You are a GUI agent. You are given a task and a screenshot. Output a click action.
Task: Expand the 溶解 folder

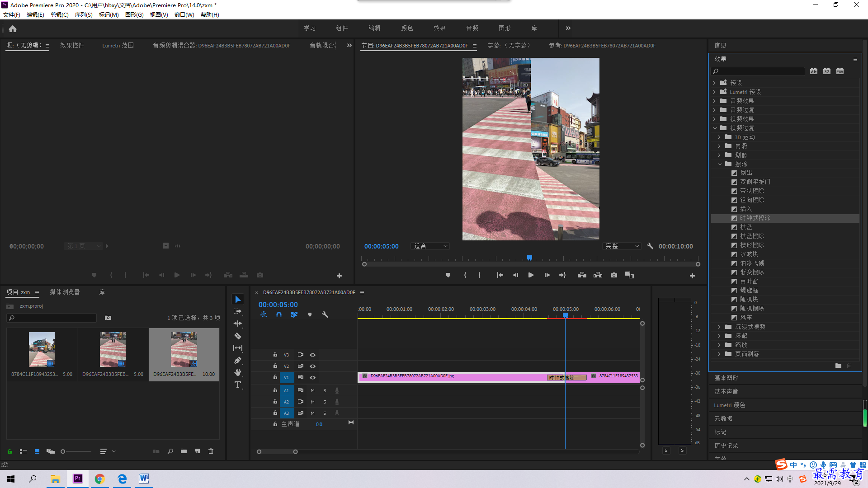click(x=719, y=336)
